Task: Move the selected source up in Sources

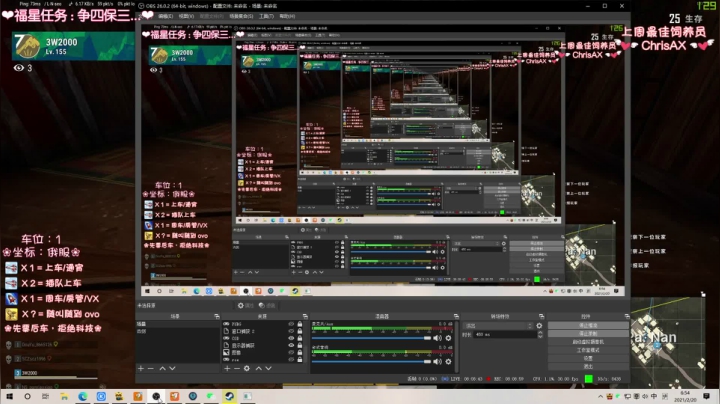Action: coord(259,368)
